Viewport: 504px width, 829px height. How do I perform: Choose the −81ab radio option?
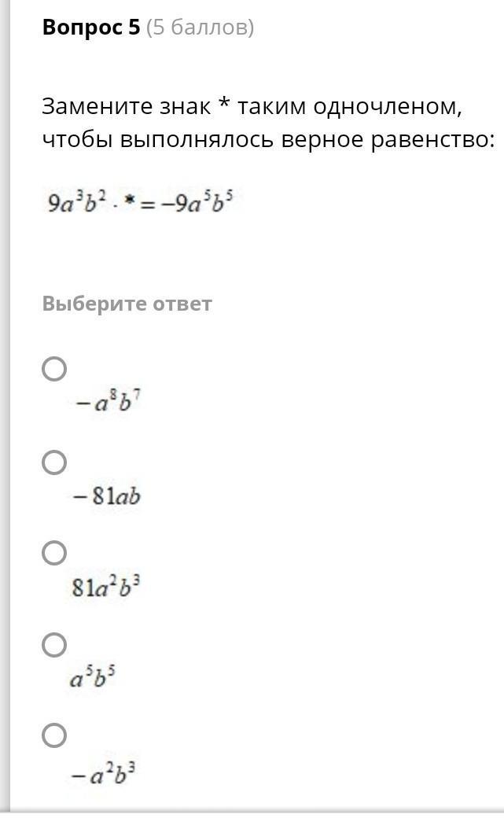point(54,462)
